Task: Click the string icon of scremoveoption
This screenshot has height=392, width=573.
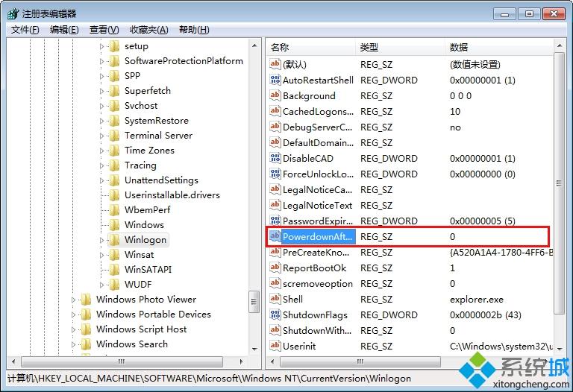Action: tap(275, 284)
